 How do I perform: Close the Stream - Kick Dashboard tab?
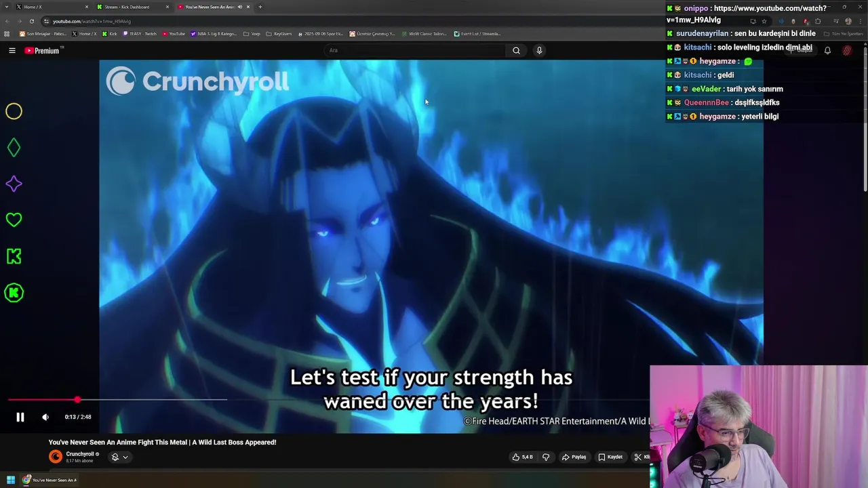click(x=167, y=7)
